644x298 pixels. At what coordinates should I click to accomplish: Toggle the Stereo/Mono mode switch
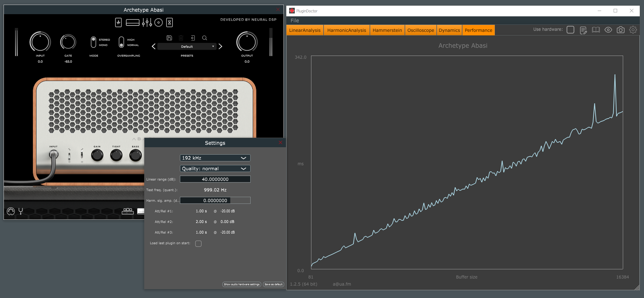[93, 42]
